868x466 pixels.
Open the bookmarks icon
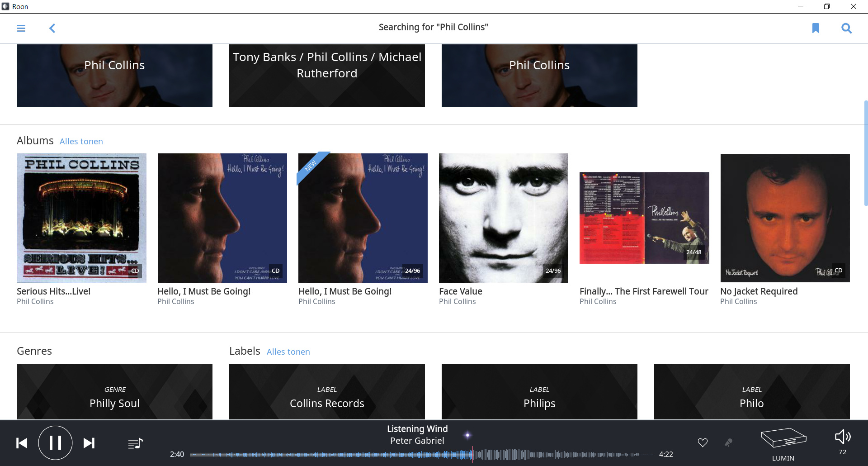[816, 28]
